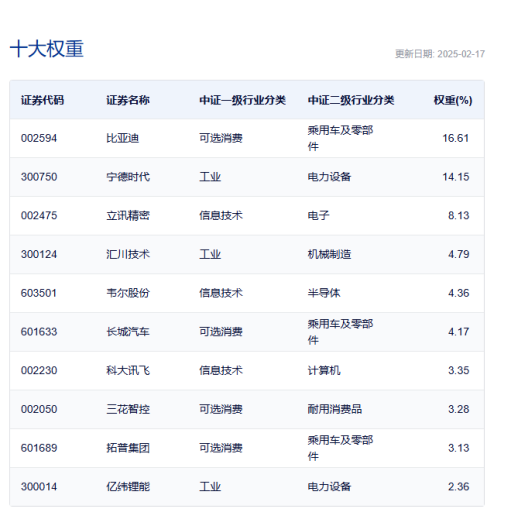
Task: Select the 比亚迪 stock name
Action: 123,138
